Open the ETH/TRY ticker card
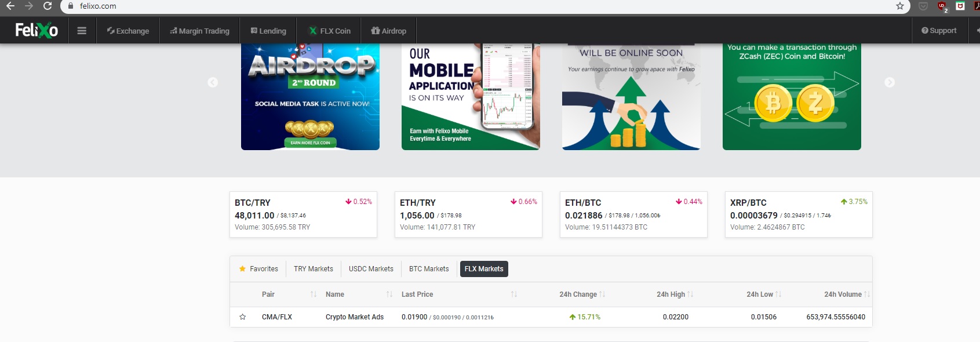Viewport: 980px width, 342px height. (x=468, y=214)
